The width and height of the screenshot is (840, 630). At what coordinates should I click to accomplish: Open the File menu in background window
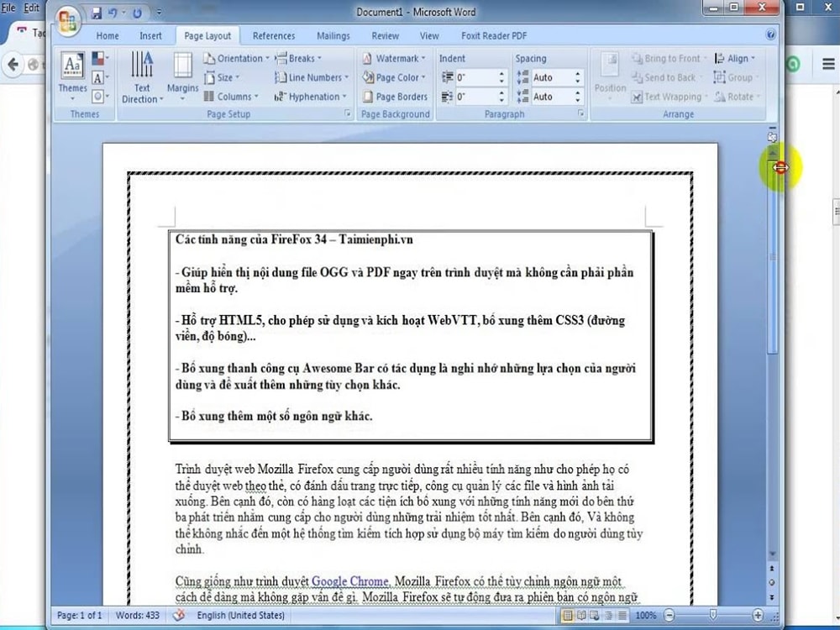click(x=8, y=8)
